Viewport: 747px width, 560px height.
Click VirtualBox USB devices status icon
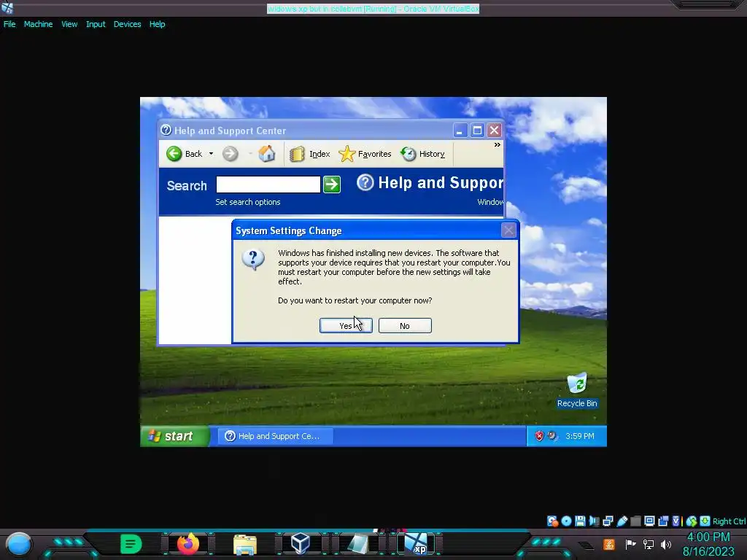coord(622,521)
